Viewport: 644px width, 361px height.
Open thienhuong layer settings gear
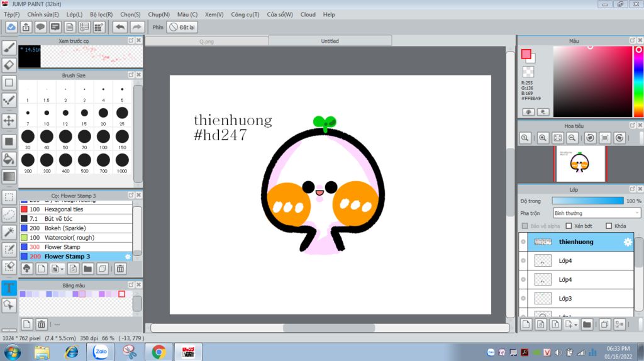(628, 242)
